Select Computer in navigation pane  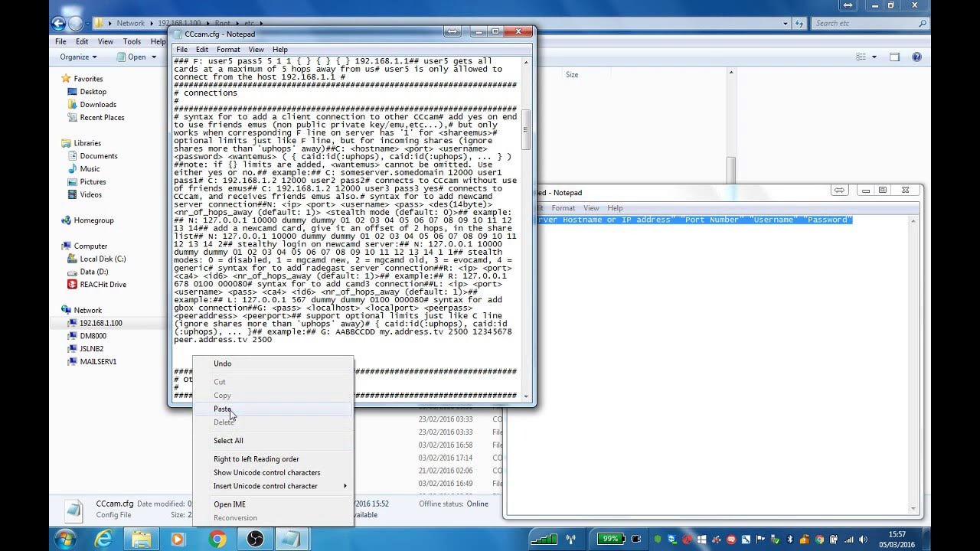[x=90, y=246]
